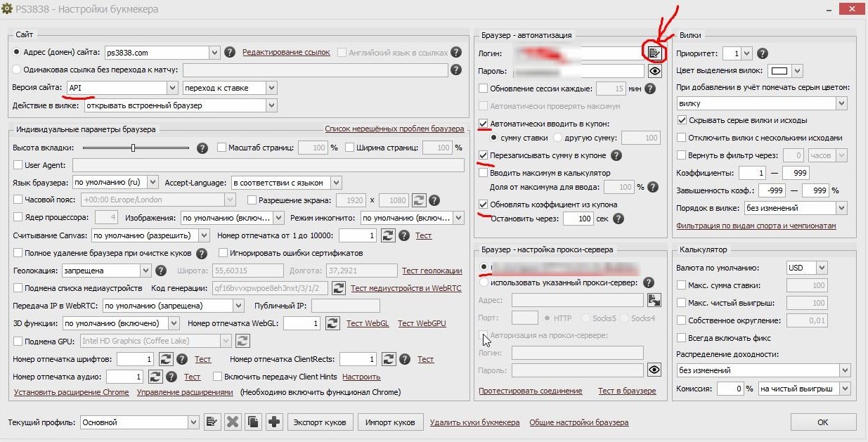This screenshot has height=442, width=868.
Task: Toggle password visibility eye in Браузер - автоматизация
Action: point(655,71)
